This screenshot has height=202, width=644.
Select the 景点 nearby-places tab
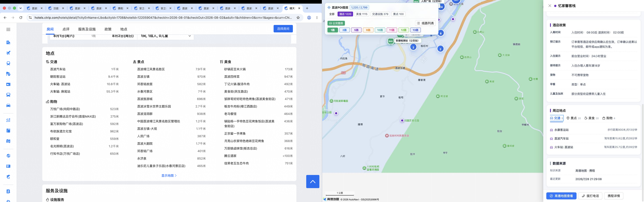pyautogui.click(x=573, y=118)
